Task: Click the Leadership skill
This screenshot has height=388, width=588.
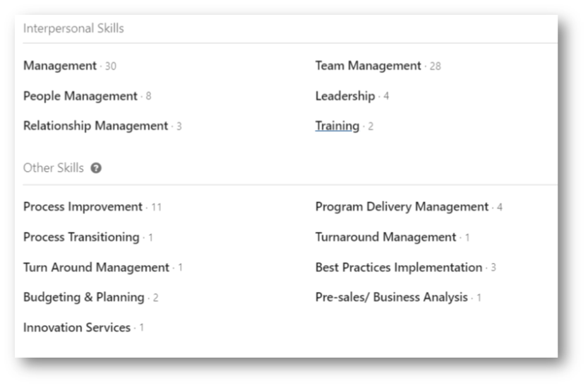Action: tap(345, 96)
